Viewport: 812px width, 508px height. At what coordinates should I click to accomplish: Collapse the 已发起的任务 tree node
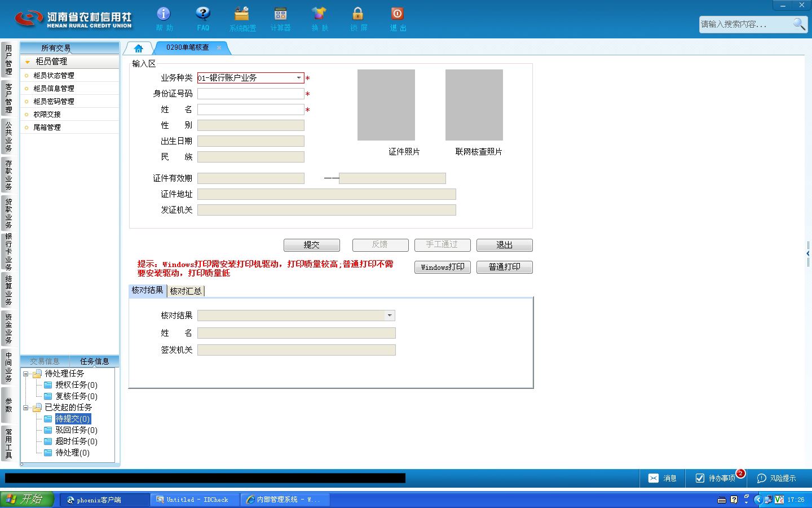click(x=25, y=408)
